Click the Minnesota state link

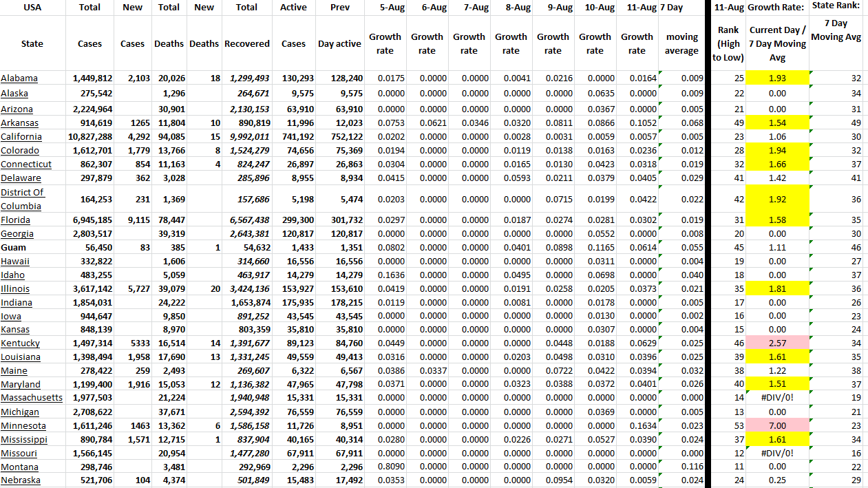[23, 426]
